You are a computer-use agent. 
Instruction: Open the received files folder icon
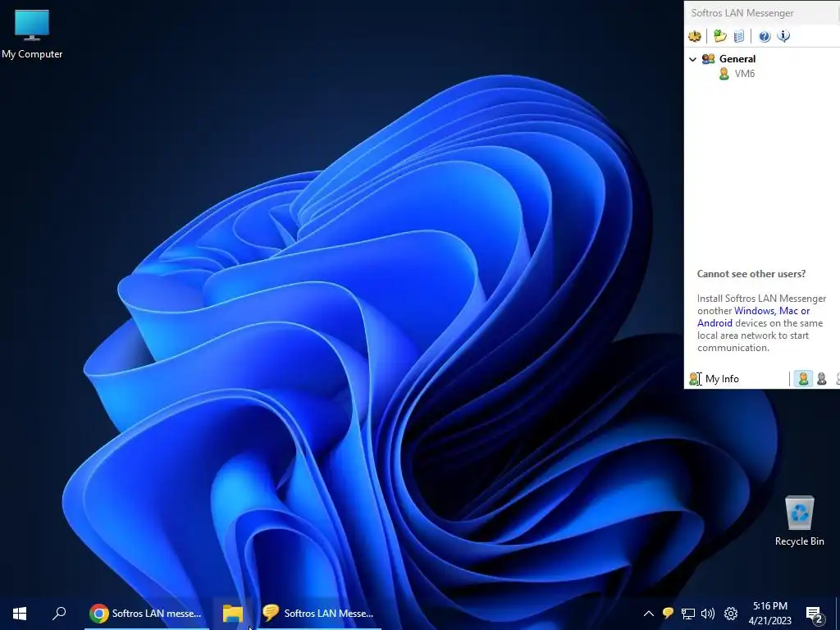[720, 36]
